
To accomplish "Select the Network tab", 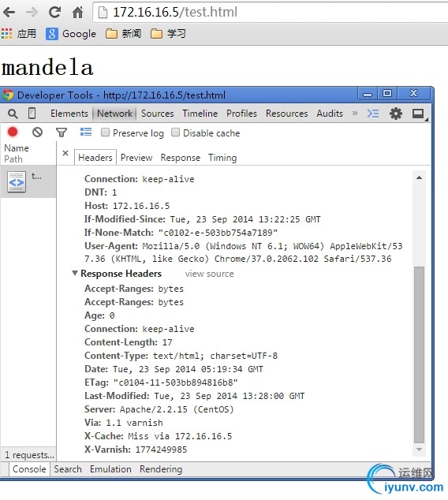I will 114,114.
